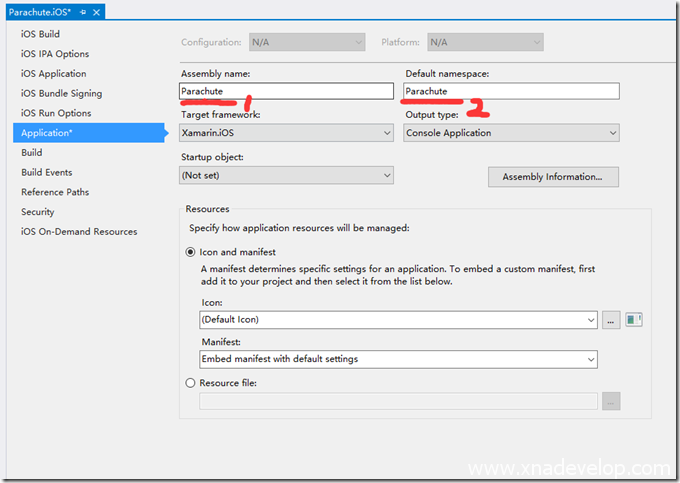Screen dimensions: 680x483
Task: Select the Icon and manifest radio option
Action: (x=191, y=253)
